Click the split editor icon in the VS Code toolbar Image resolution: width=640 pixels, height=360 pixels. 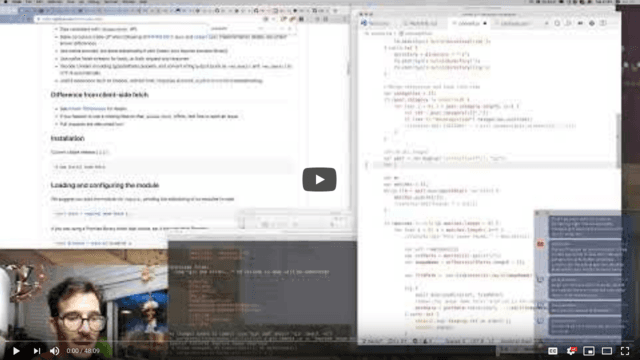point(603,23)
